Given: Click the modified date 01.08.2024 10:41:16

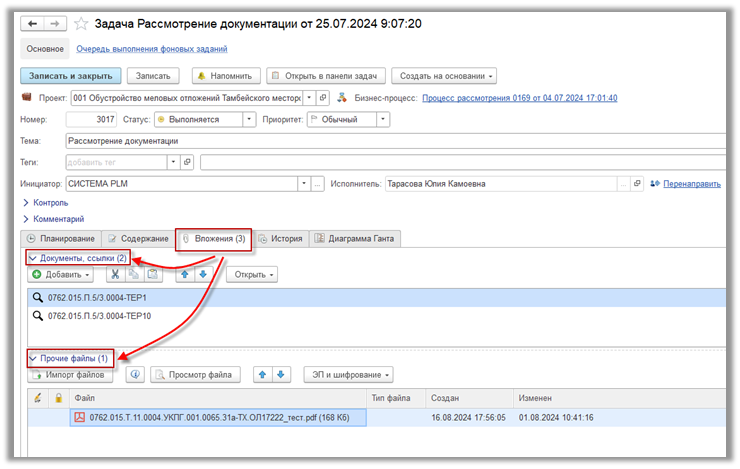Looking at the screenshot, I should 556,417.
